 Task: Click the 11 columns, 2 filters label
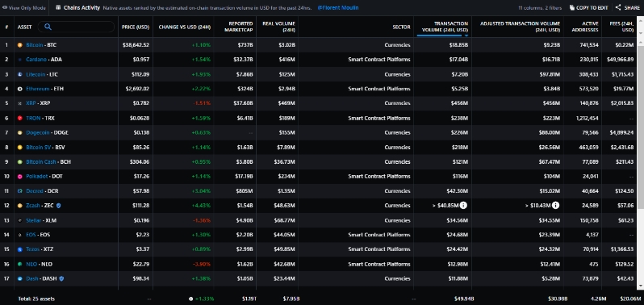[x=541, y=7]
